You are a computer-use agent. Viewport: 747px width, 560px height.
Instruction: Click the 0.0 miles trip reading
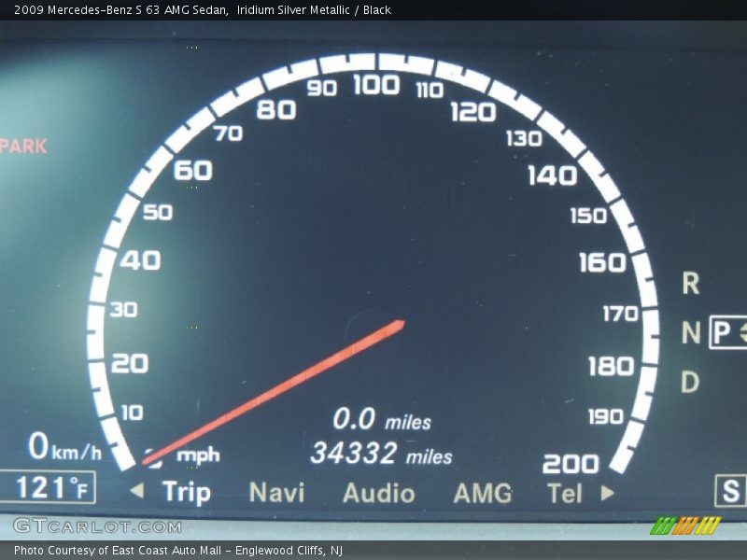pyautogui.click(x=382, y=419)
